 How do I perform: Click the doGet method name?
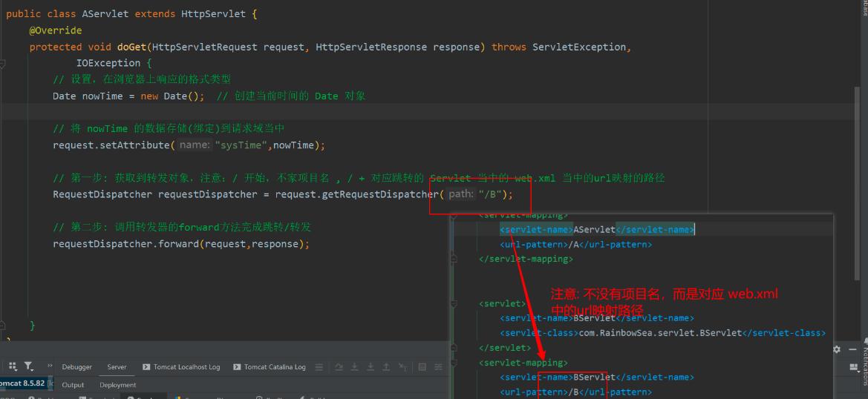point(131,47)
